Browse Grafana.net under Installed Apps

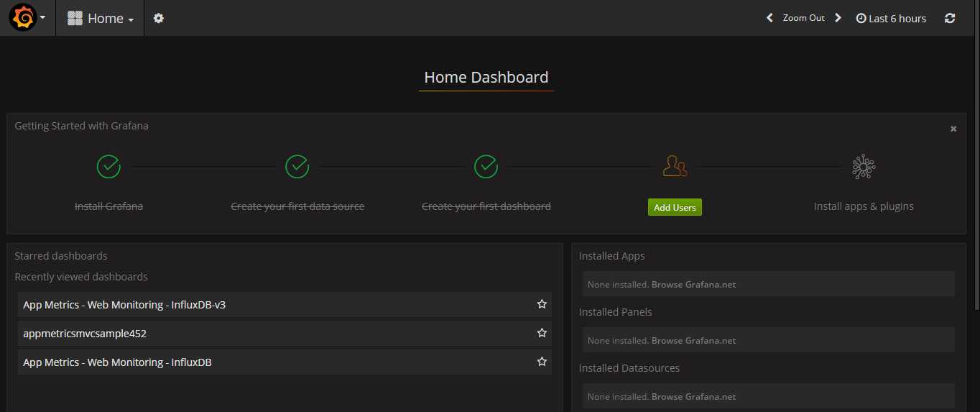[693, 285]
